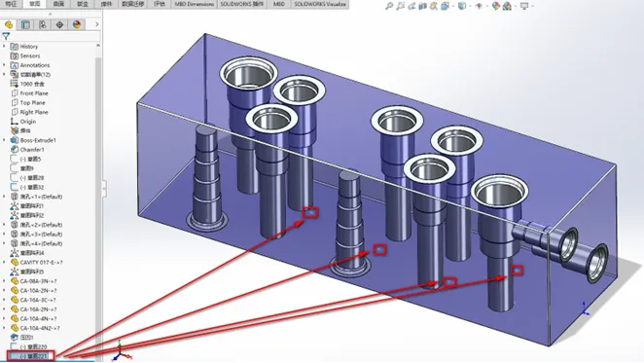The width and height of the screenshot is (644, 363).
Task: Click the Previous View icon
Action: pos(411,6)
